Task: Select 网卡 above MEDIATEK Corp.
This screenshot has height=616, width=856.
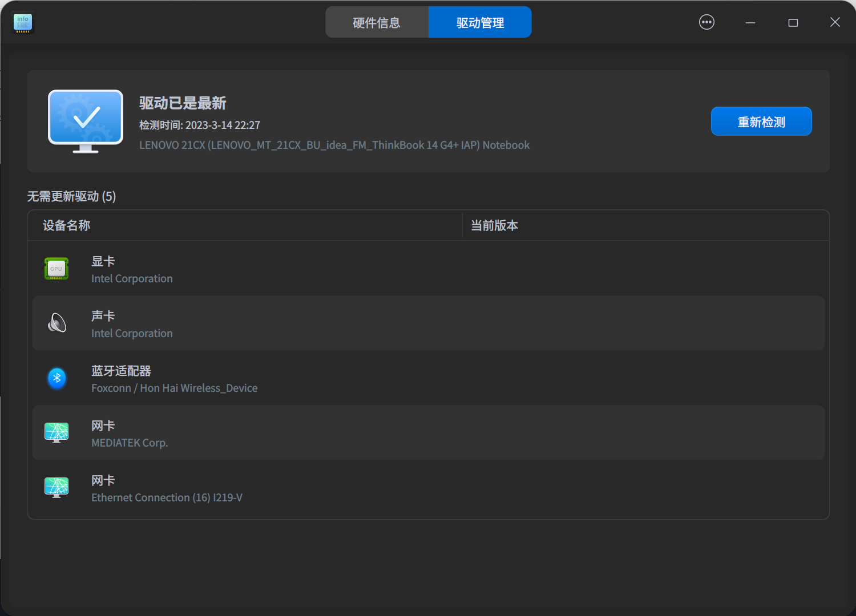Action: [103, 425]
